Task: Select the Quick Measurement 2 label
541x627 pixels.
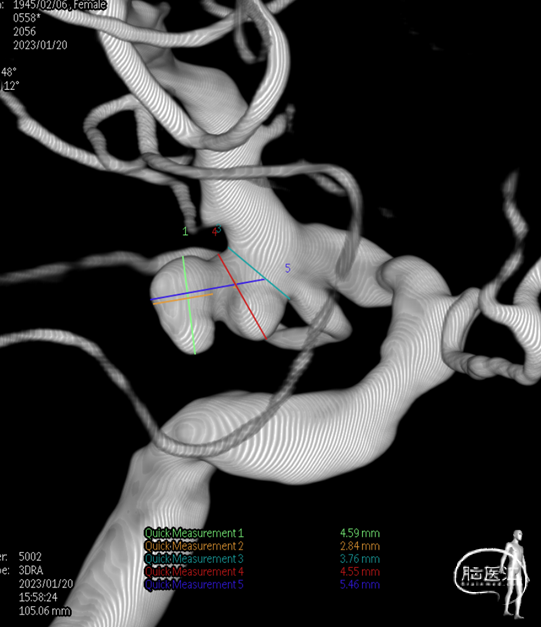Action: [194, 546]
